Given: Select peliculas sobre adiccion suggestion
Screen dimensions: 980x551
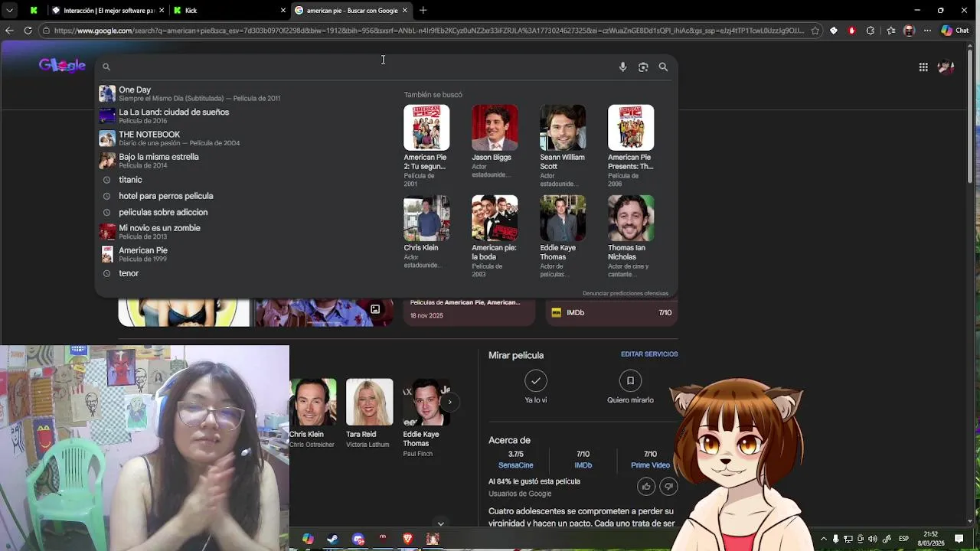Looking at the screenshot, I should 245,212.
